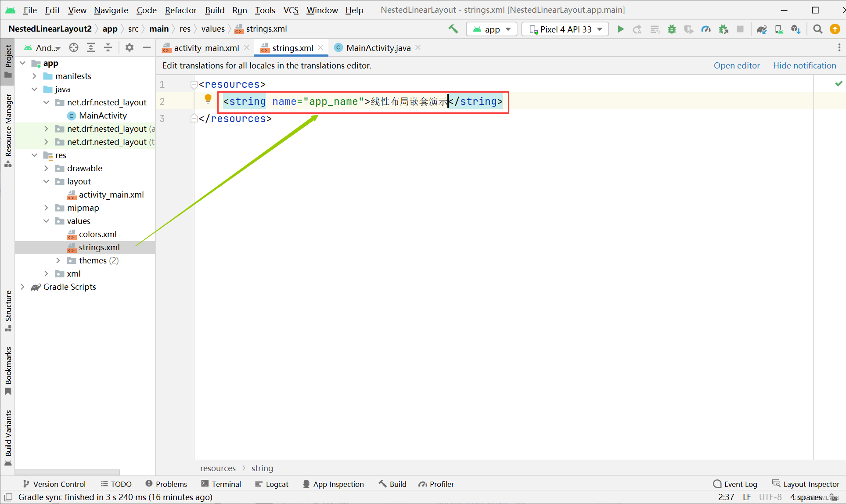Click the Make Project hammer icon
This screenshot has height=504, width=846.
(x=453, y=29)
